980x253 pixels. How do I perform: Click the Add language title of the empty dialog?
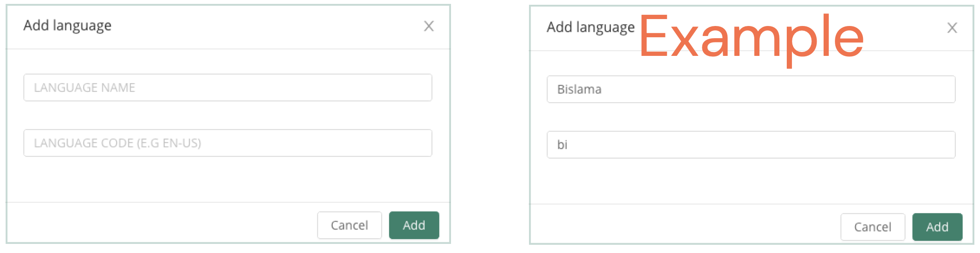[67, 26]
